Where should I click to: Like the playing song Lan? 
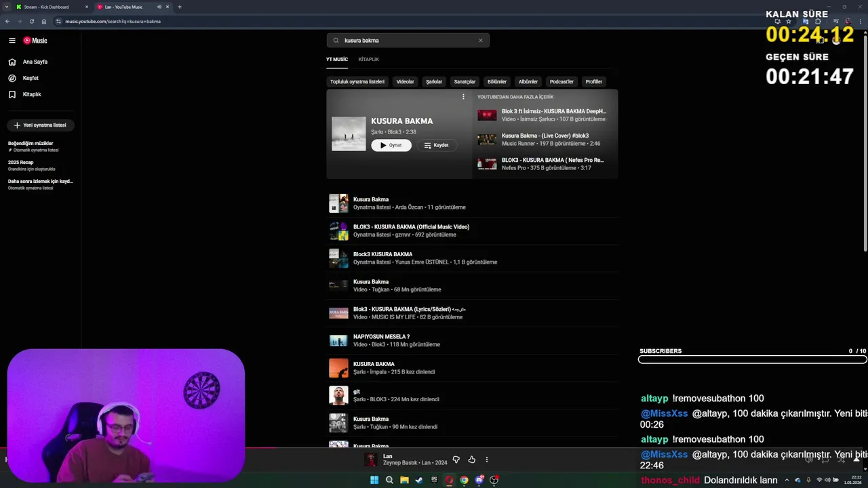pos(471,460)
